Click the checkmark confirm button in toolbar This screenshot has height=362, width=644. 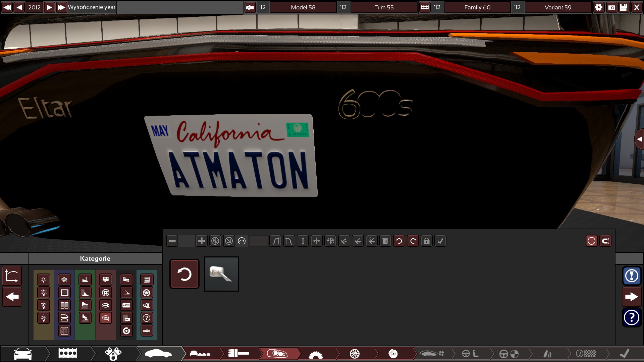click(x=440, y=241)
